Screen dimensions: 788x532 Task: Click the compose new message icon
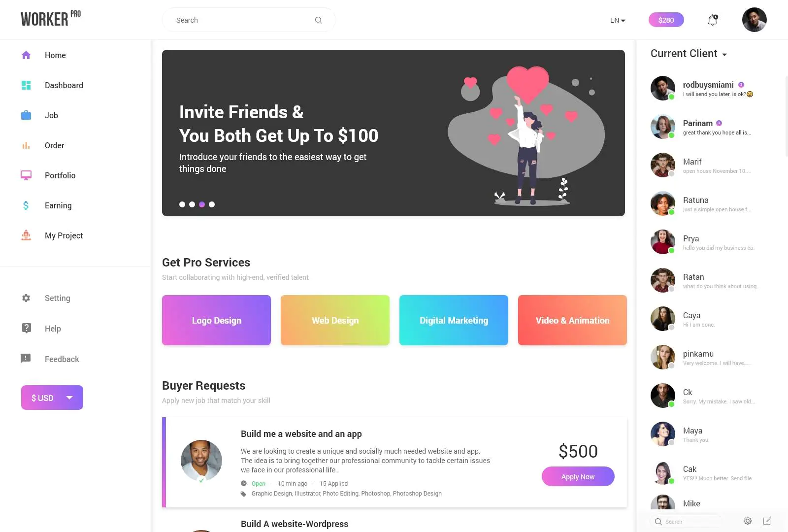[x=767, y=521]
